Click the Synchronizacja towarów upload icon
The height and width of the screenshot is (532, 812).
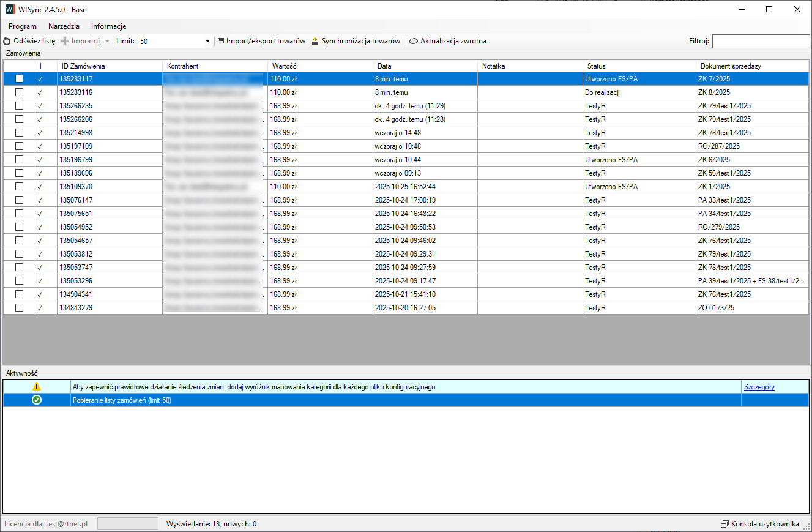pos(315,42)
